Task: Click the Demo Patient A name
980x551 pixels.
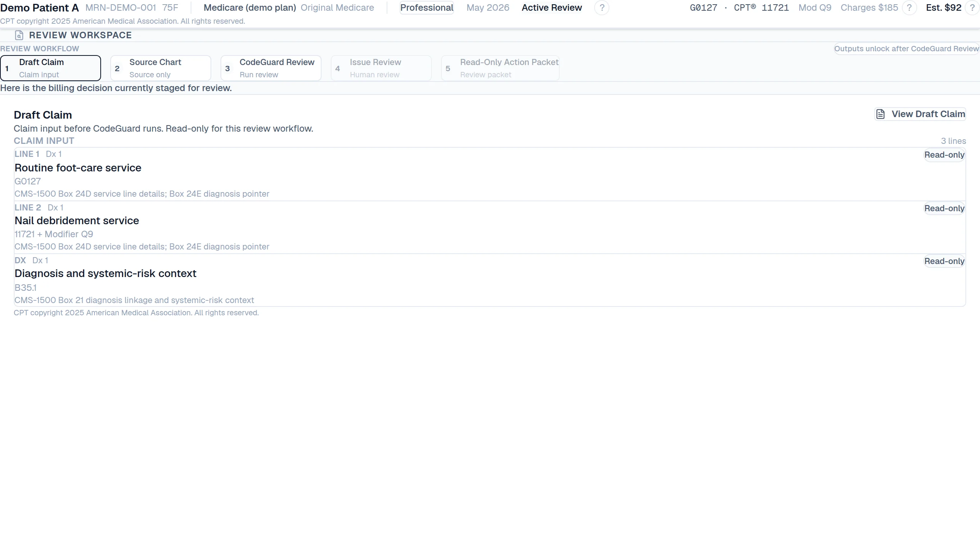Action: tap(39, 8)
